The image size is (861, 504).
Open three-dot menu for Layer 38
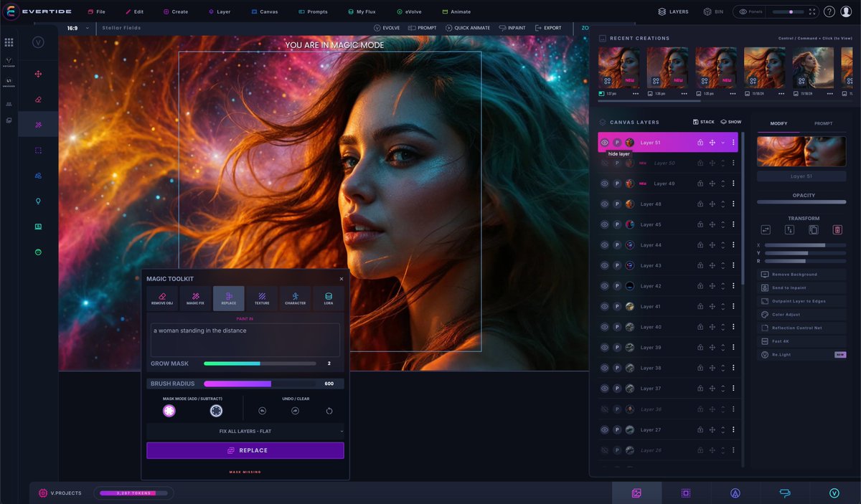point(733,368)
